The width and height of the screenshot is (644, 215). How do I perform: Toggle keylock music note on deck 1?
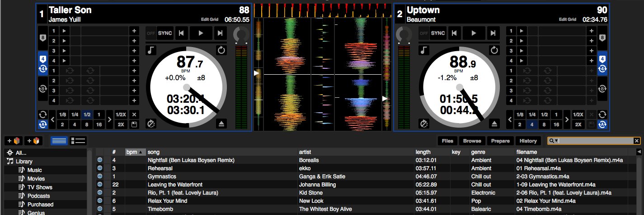(151, 50)
